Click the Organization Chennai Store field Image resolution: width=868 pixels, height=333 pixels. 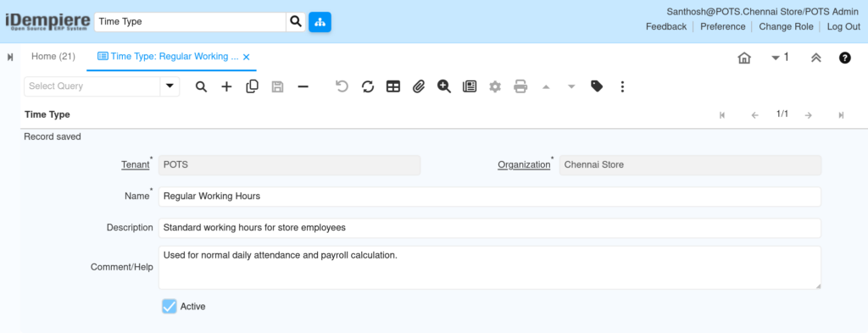point(690,165)
